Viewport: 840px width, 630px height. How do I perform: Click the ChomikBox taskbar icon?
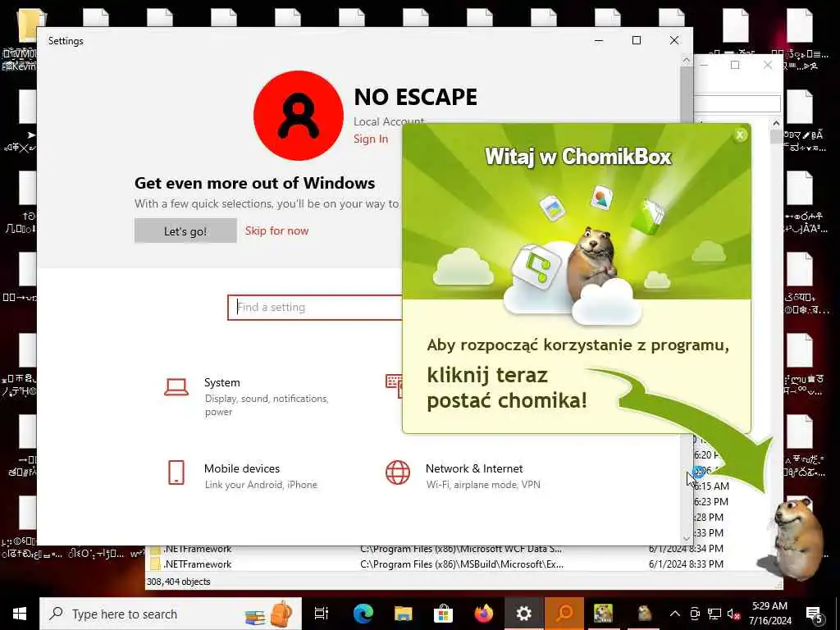coord(604,614)
